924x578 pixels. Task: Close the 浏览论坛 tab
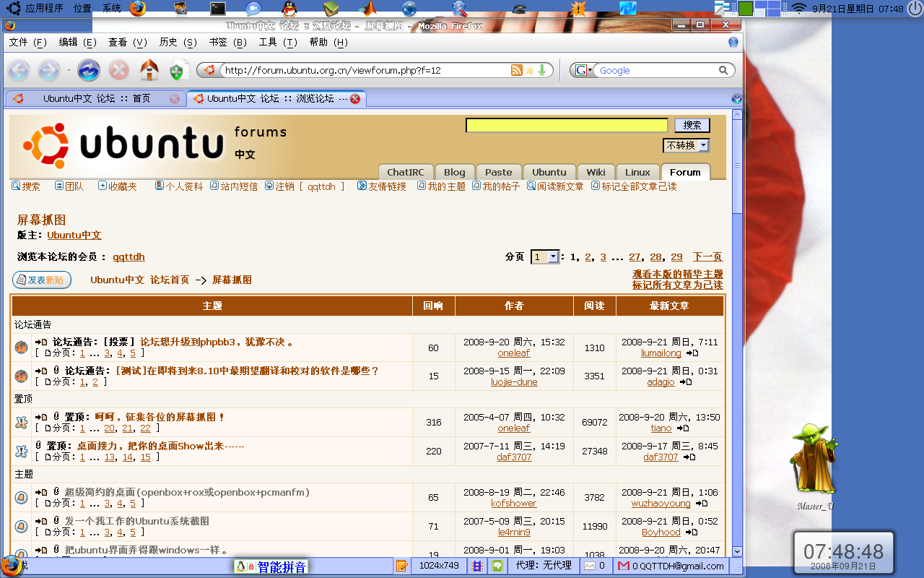pyautogui.click(x=355, y=98)
